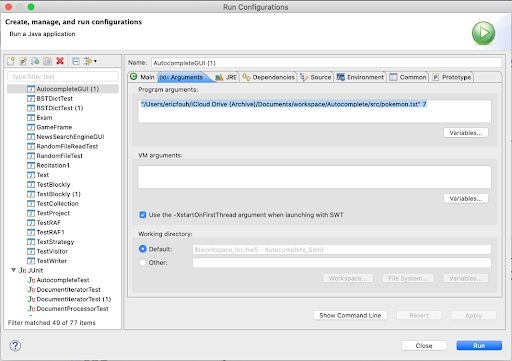Click Variables button under Program arguments
The height and width of the screenshot is (361, 512).
pyautogui.click(x=466, y=133)
